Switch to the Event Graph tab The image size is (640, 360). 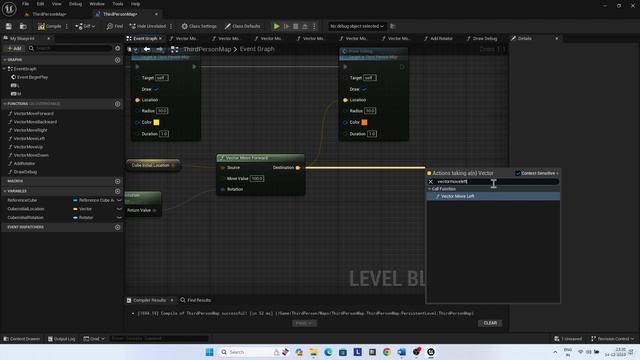(x=145, y=38)
